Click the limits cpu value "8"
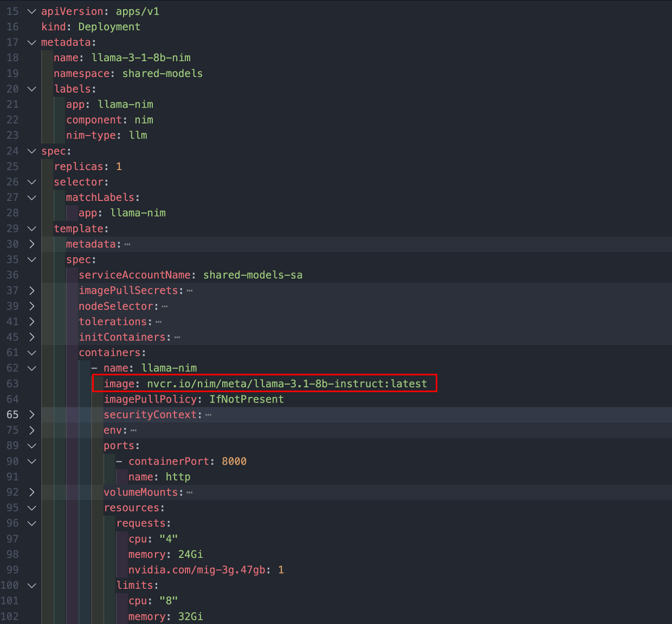The height and width of the screenshot is (624, 672). pos(169,601)
